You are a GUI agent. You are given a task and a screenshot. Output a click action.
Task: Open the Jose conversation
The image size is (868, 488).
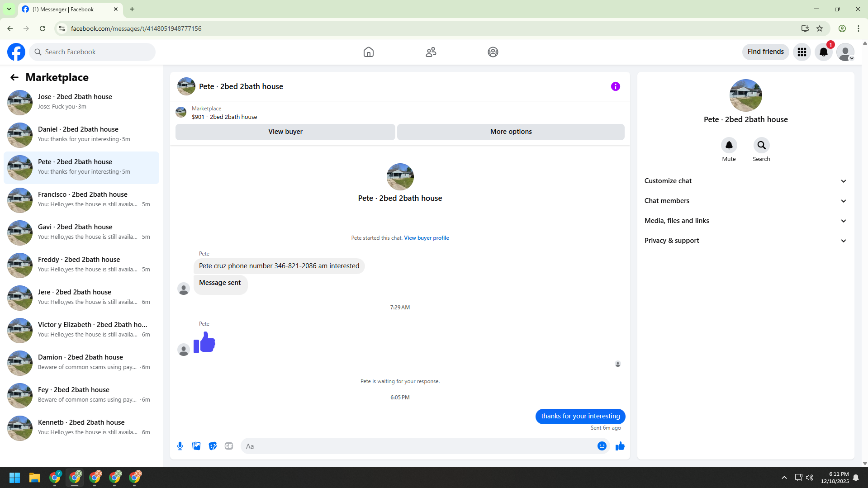click(81, 102)
